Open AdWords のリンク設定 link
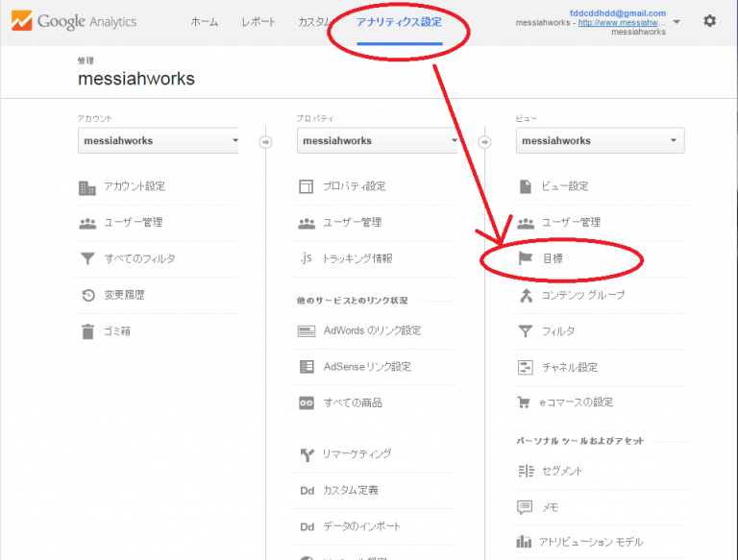This screenshot has height=560, width=738. [372, 331]
